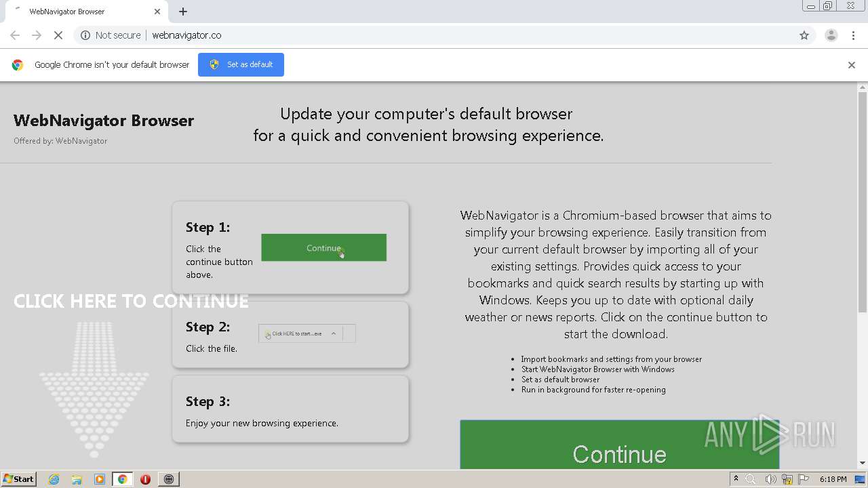Click the small green Continue button in Step 1

click(323, 247)
